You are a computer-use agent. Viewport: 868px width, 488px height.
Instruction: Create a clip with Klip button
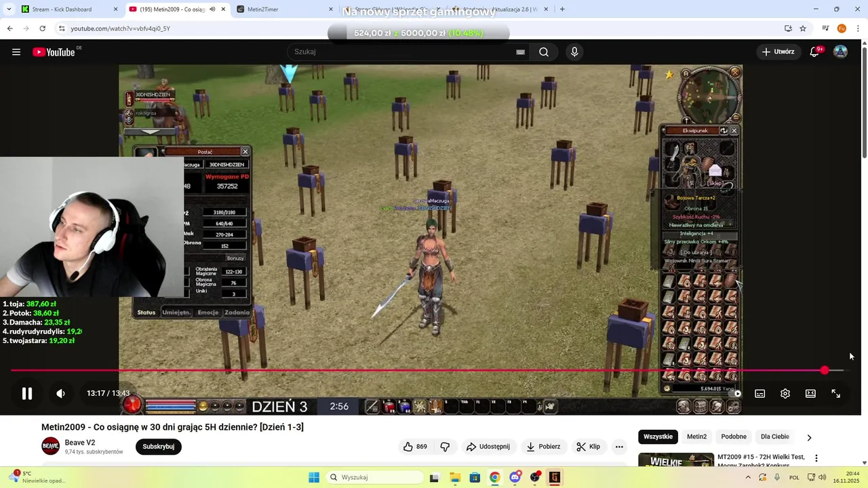tap(589, 447)
